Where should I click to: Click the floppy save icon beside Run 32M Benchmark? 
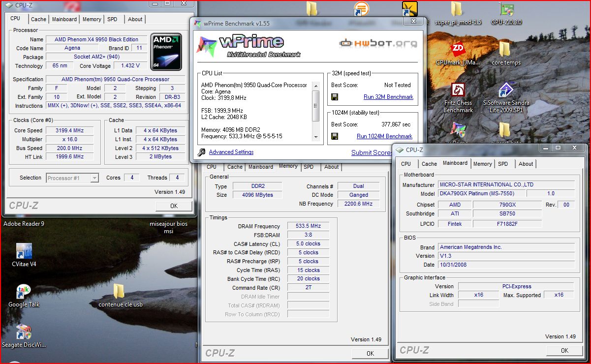[x=334, y=97]
